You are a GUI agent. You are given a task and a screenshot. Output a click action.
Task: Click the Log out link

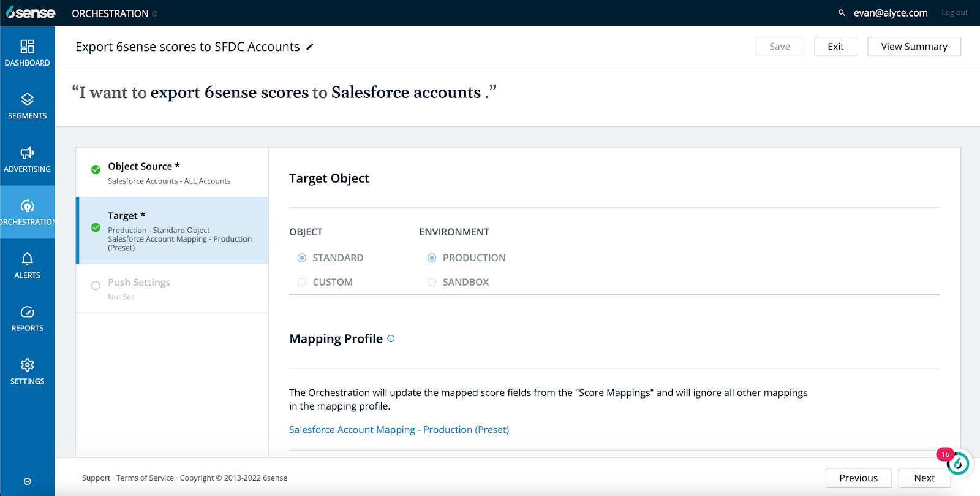pos(954,13)
